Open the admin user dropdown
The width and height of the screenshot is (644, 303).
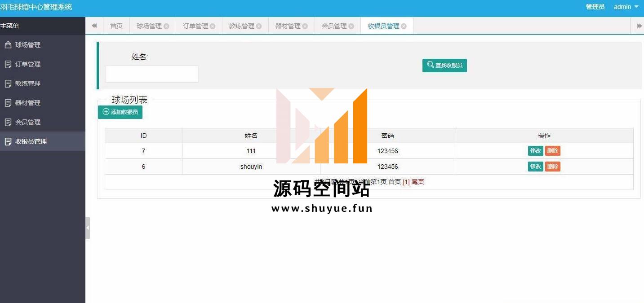coord(626,7)
